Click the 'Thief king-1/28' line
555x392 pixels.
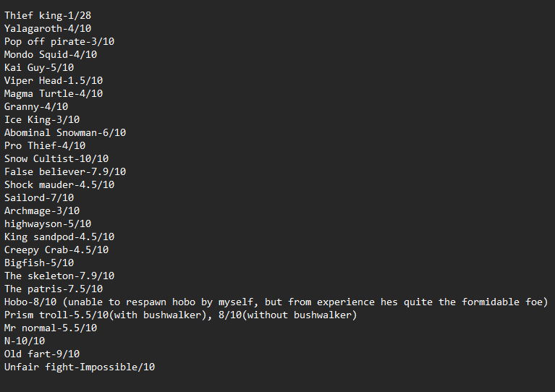click(48, 16)
